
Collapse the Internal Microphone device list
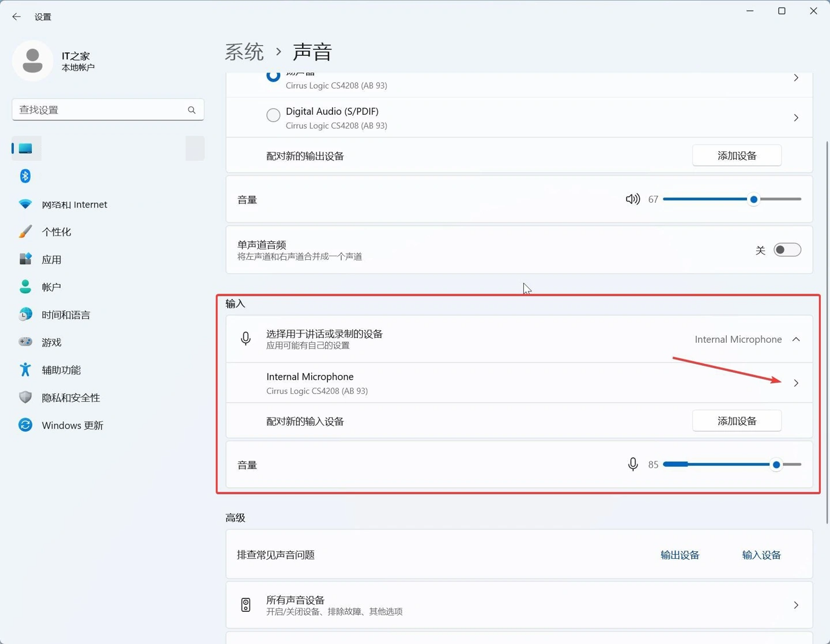click(796, 339)
